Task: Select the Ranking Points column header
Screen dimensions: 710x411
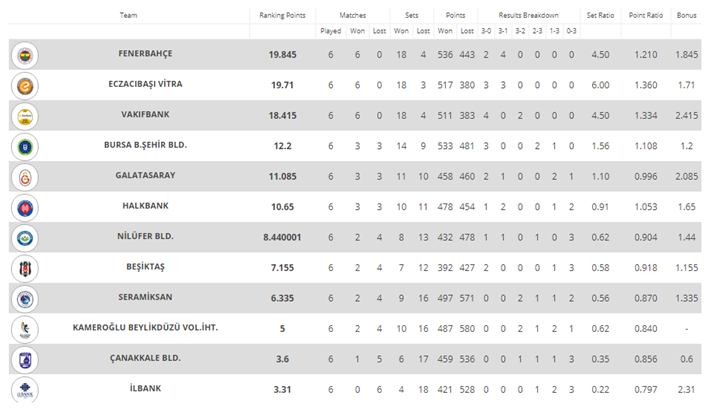Action: coord(282,15)
